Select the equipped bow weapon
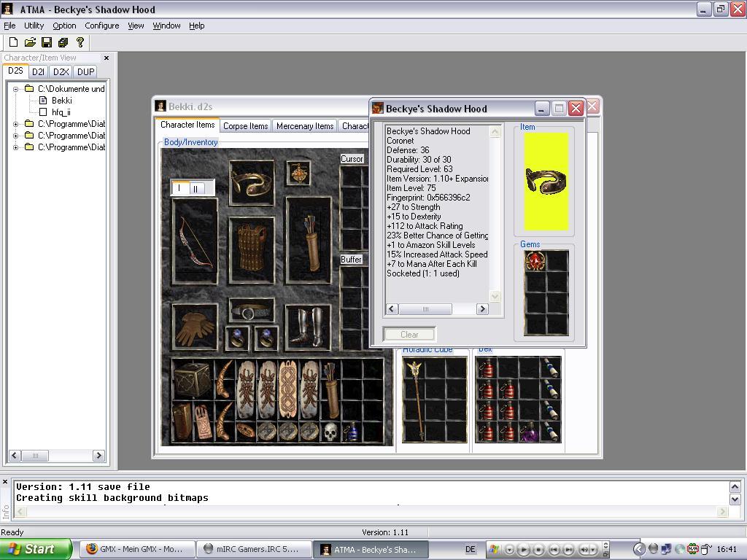Screen dimensions: 747x560 pyautogui.click(x=194, y=241)
